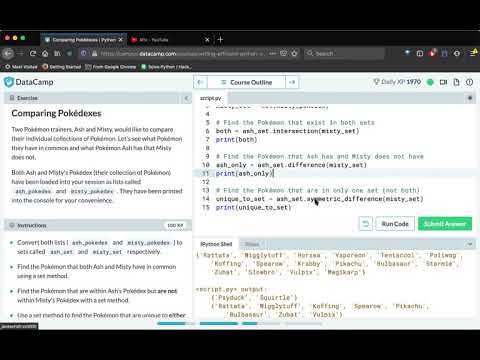
Task: Click the misty_pokedex code label in description
Action: pyautogui.click(x=92, y=191)
